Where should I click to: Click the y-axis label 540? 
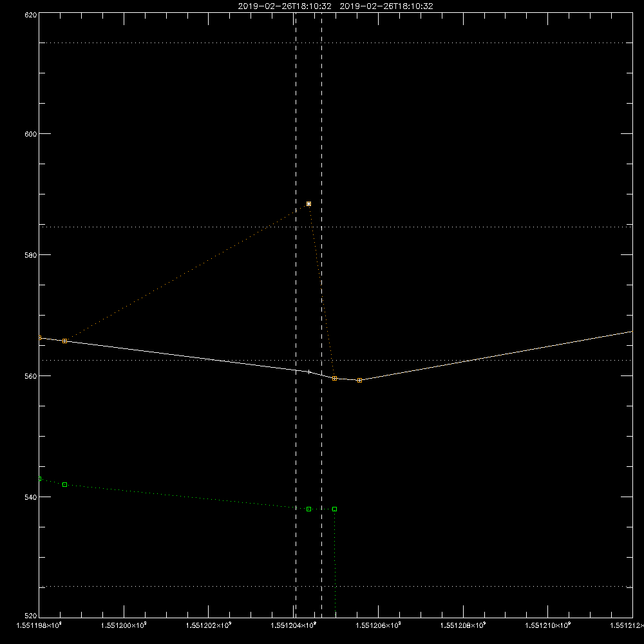pyautogui.click(x=31, y=497)
